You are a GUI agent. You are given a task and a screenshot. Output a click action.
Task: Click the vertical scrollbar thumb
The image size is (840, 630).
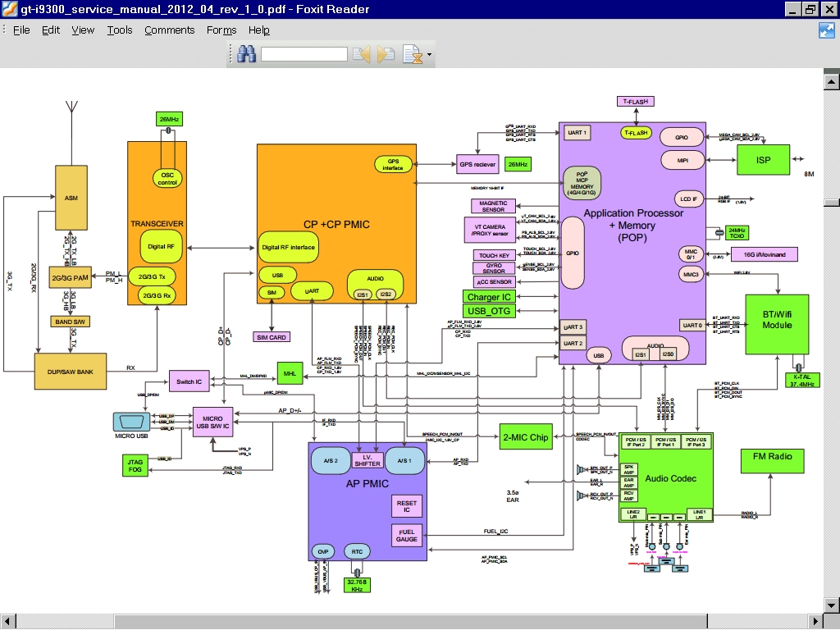tap(832, 203)
